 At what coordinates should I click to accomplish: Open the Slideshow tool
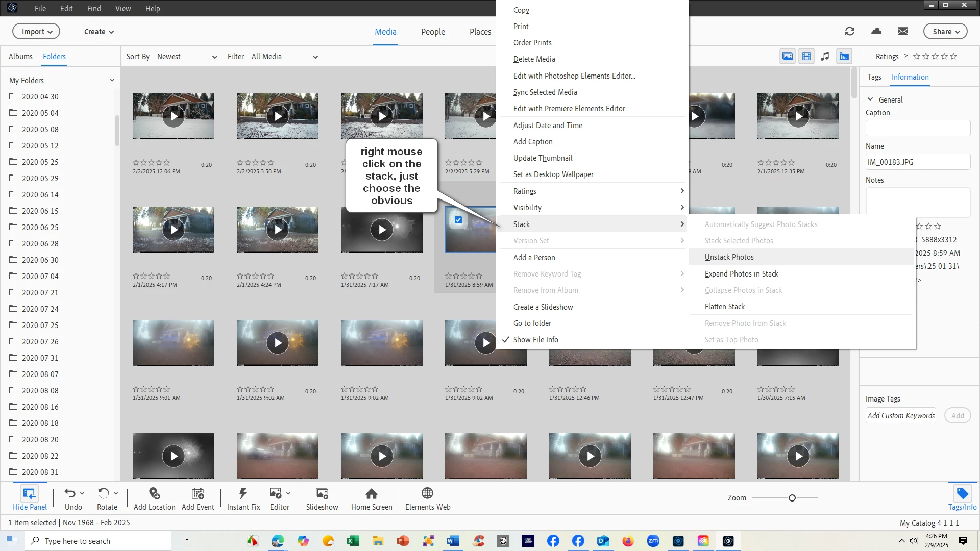[322, 493]
